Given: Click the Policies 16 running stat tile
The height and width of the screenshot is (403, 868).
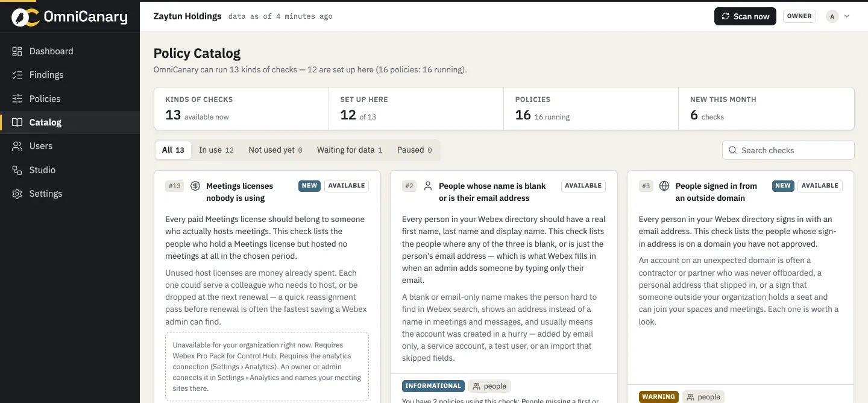Looking at the screenshot, I should point(591,109).
